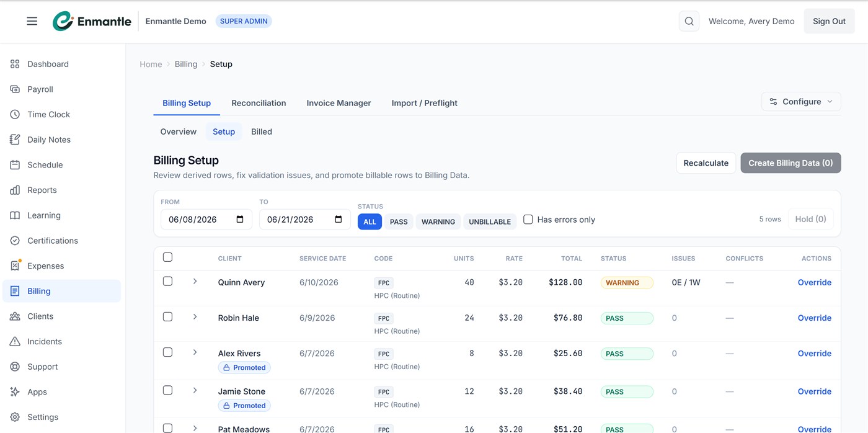Click the Certifications badge icon

coord(15,241)
